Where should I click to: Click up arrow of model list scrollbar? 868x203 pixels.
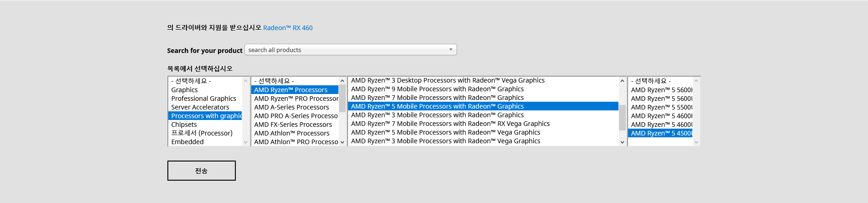(x=696, y=81)
